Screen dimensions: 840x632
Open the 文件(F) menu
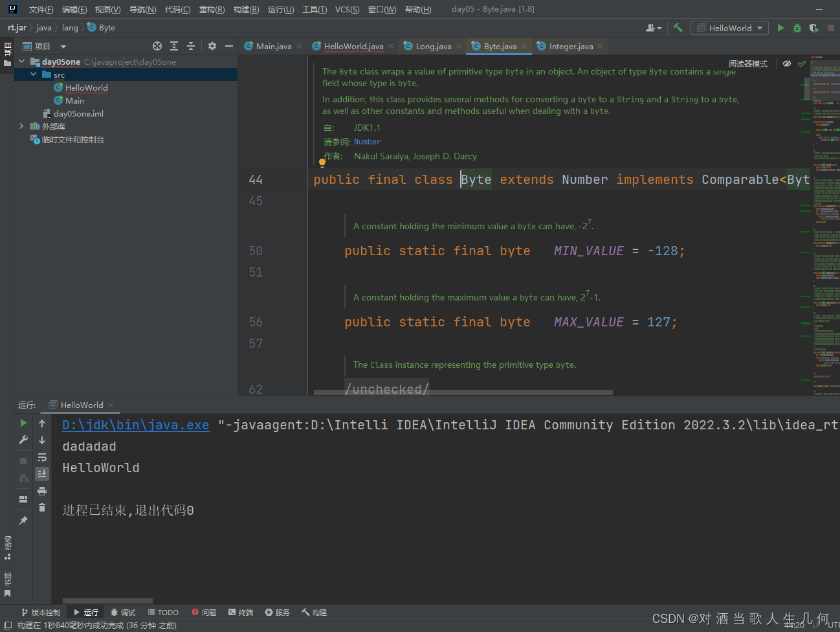[x=41, y=9]
